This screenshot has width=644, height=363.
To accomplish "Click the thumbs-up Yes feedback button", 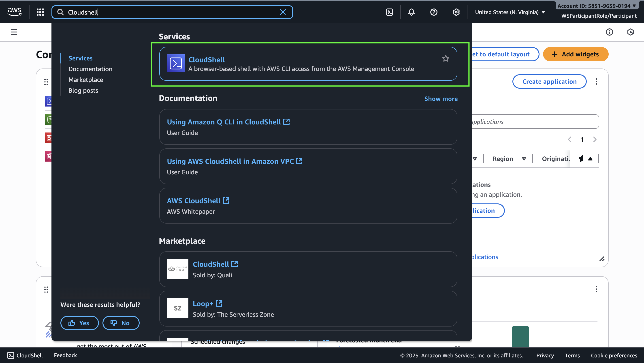I will pos(79,323).
